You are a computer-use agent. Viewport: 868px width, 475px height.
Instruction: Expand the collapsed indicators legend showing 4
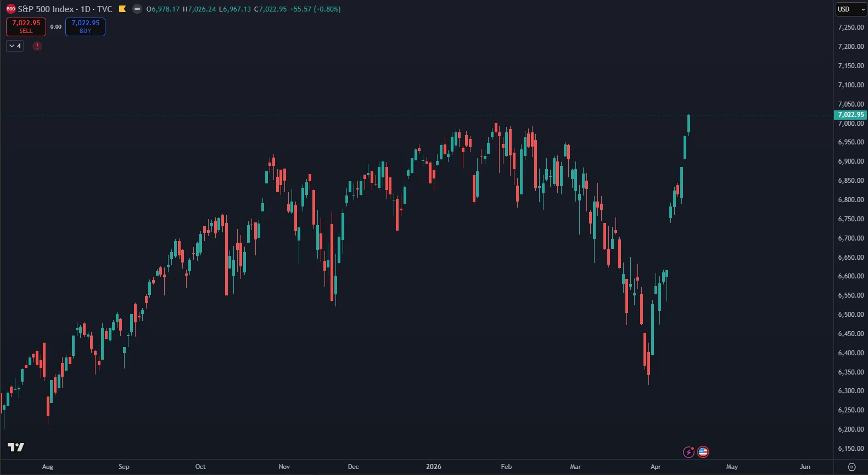pyautogui.click(x=15, y=46)
